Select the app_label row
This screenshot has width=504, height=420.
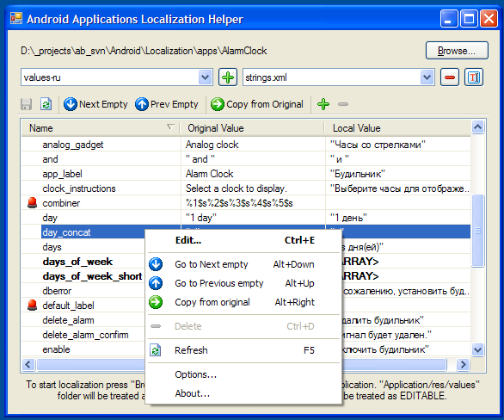[246, 174]
